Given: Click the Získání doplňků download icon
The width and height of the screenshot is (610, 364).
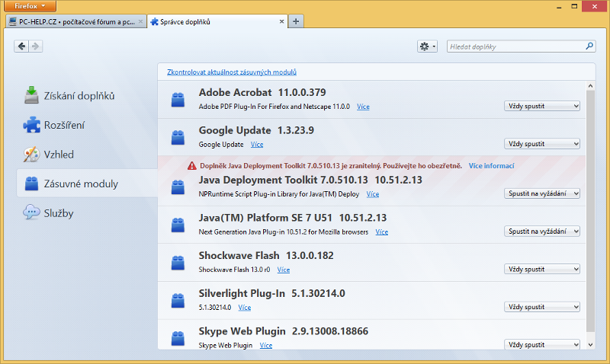Looking at the screenshot, I should (31, 95).
